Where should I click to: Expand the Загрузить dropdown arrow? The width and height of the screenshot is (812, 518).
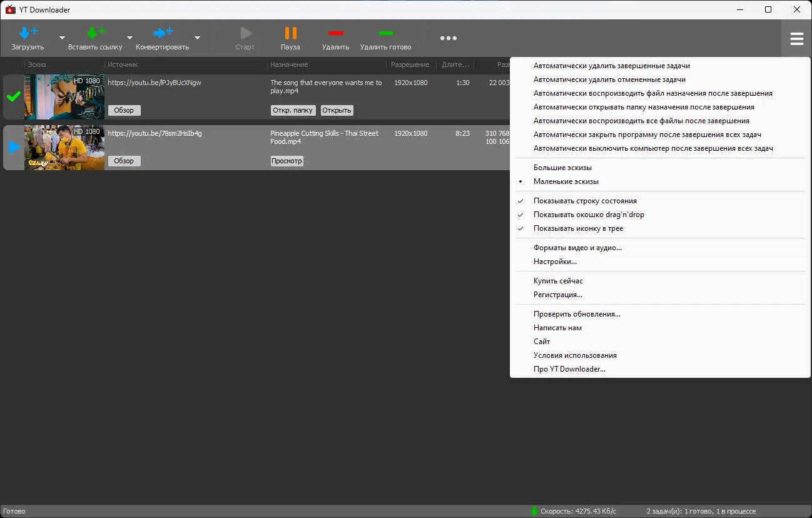click(62, 38)
